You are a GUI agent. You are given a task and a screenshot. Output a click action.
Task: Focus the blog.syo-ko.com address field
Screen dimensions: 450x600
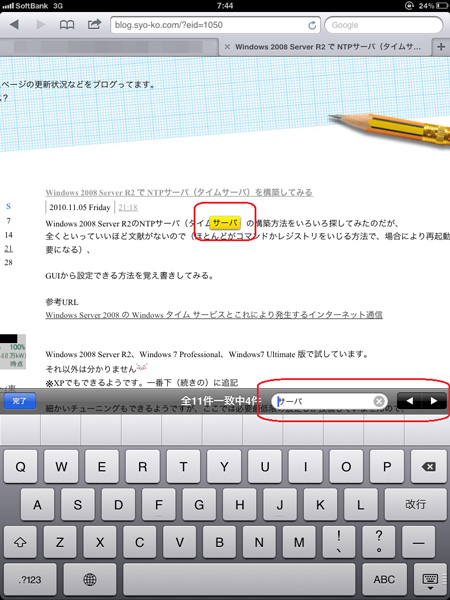(x=215, y=25)
